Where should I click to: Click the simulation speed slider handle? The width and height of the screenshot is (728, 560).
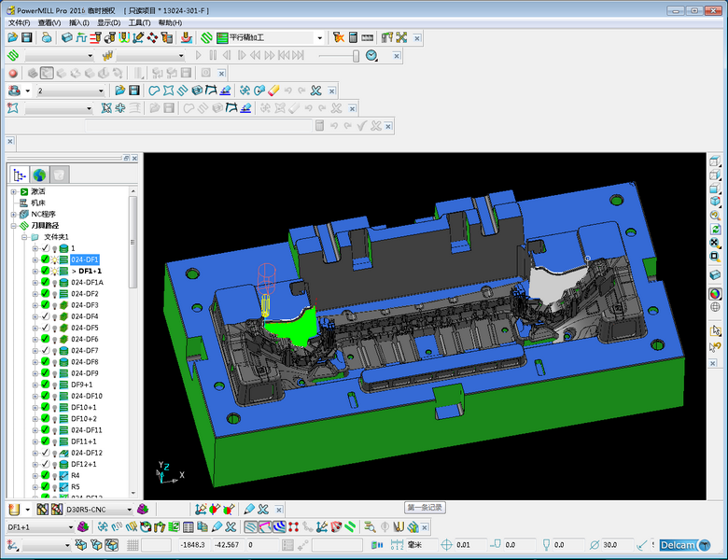[355, 56]
